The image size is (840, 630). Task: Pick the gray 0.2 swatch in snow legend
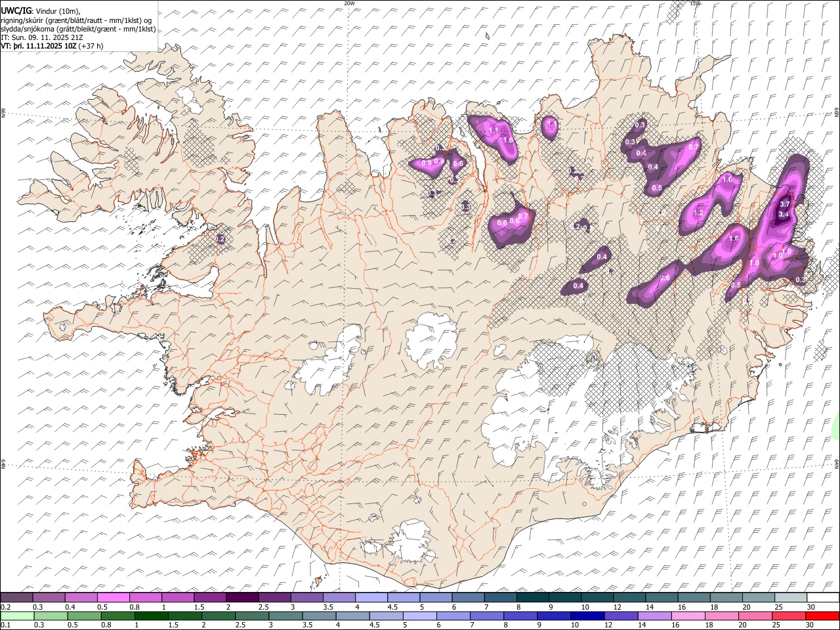pyautogui.click(x=16, y=597)
